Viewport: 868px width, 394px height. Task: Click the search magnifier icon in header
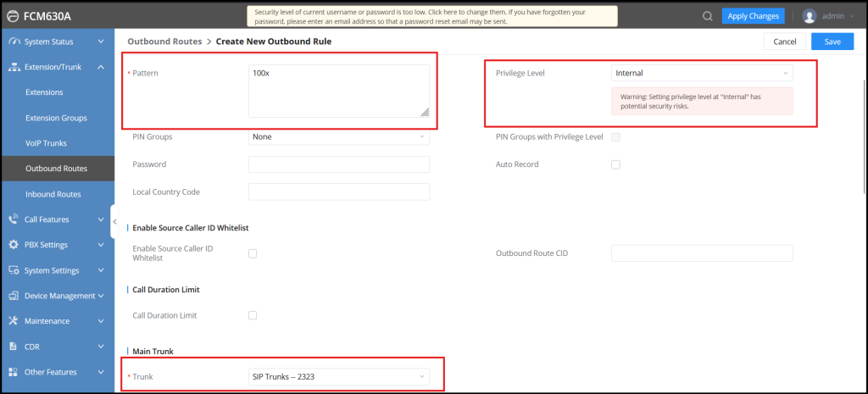(x=708, y=16)
